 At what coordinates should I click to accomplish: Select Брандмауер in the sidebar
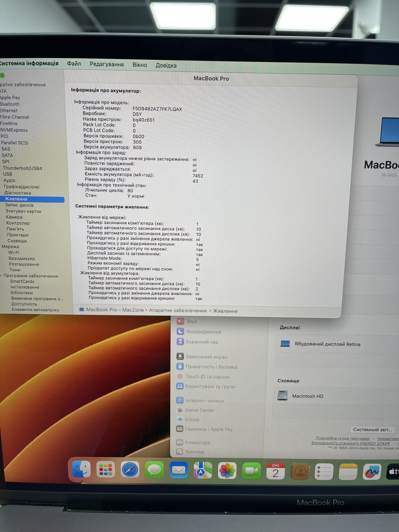tap(22, 258)
